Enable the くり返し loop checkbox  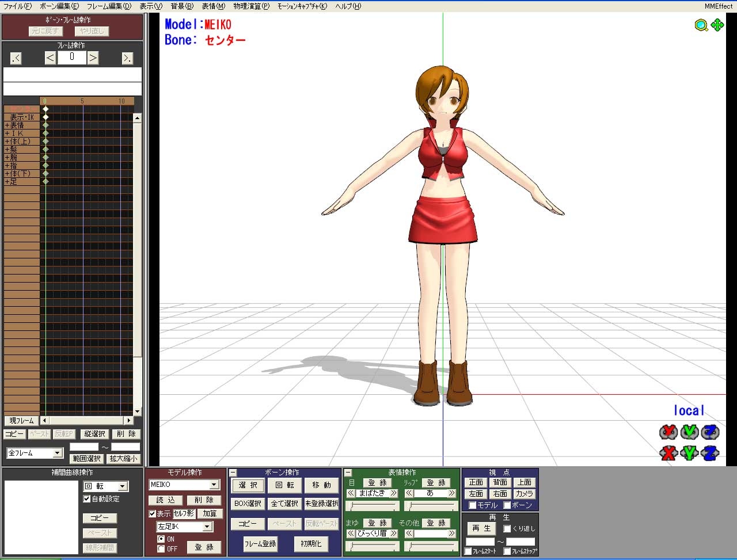(x=507, y=529)
